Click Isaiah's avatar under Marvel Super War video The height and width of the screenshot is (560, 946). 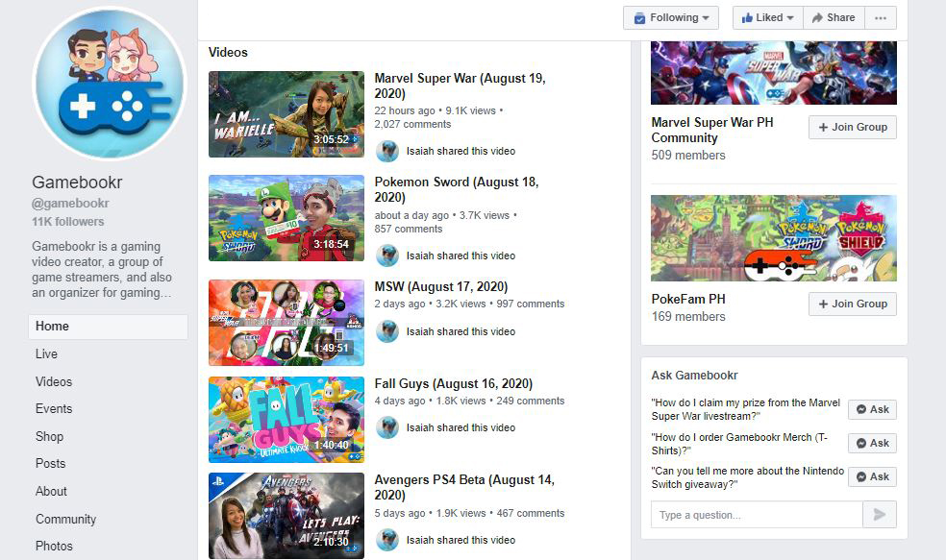[387, 152]
